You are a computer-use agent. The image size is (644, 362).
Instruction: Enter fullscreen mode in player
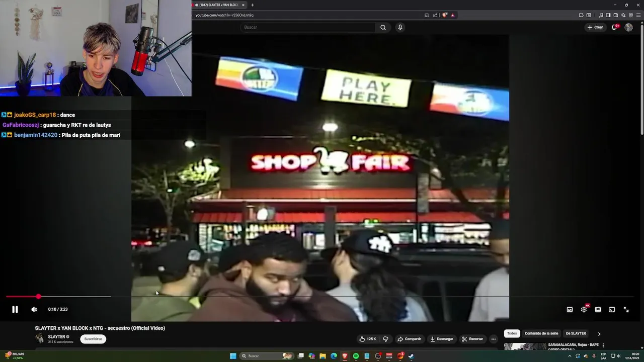pyautogui.click(x=626, y=309)
